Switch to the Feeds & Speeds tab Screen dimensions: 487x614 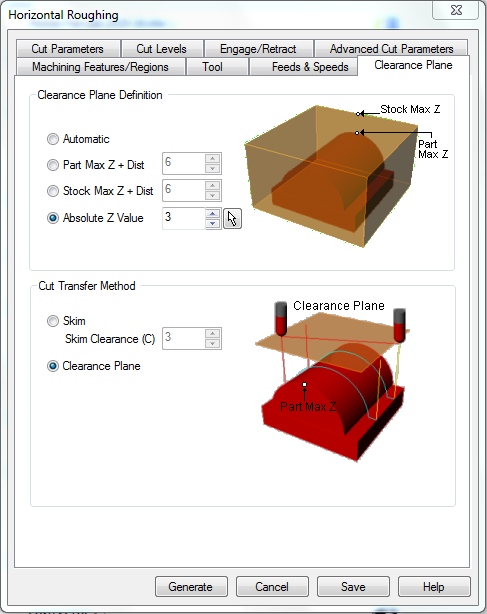click(x=304, y=67)
